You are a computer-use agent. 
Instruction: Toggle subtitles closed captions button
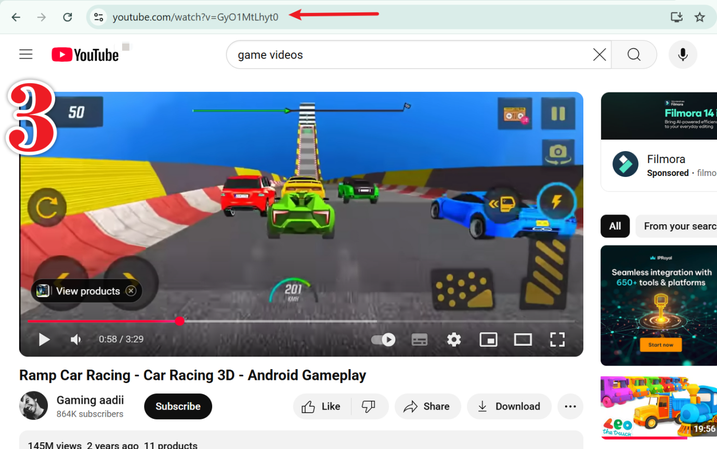click(420, 340)
